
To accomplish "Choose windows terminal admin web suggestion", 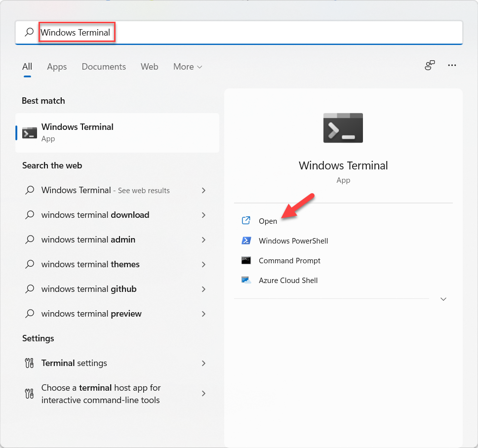I will pyautogui.click(x=88, y=240).
